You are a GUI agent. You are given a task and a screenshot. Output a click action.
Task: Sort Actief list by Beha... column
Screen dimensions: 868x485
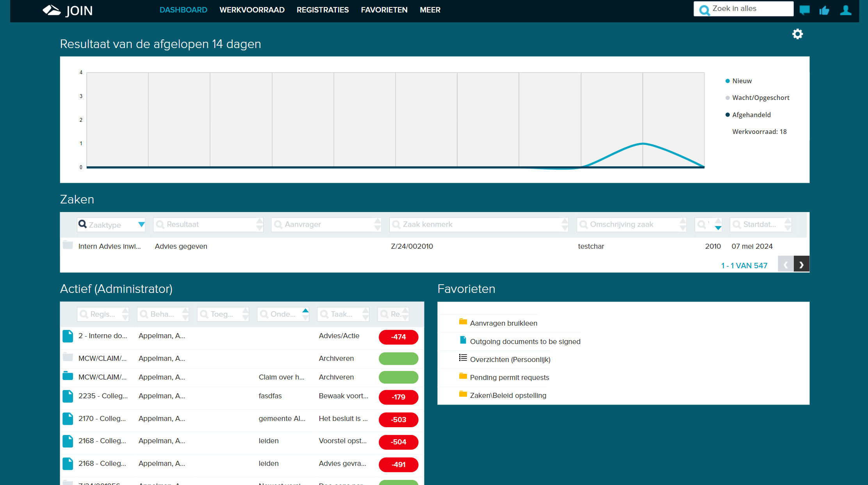point(185,314)
